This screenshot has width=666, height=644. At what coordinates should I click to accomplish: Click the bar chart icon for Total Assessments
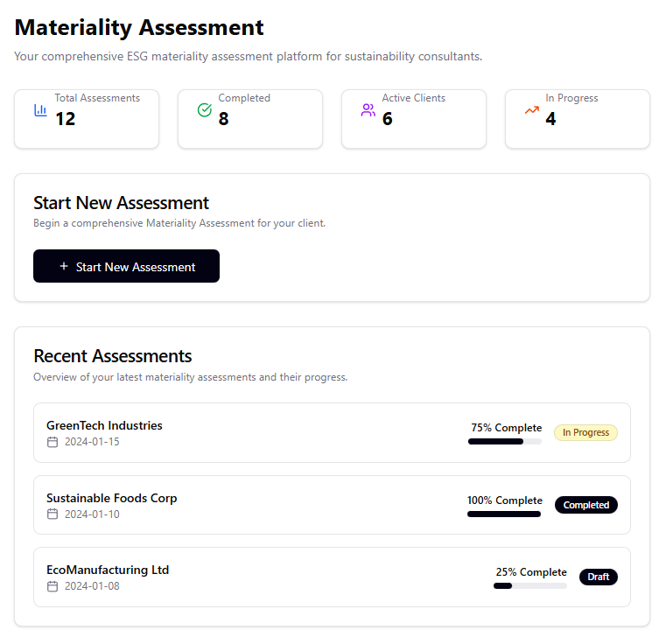[40, 110]
